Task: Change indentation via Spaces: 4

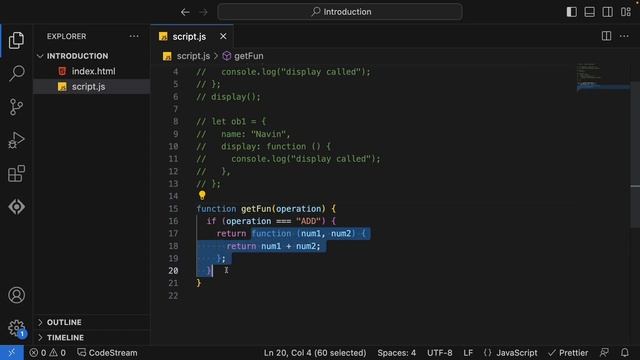Action: click(396, 353)
